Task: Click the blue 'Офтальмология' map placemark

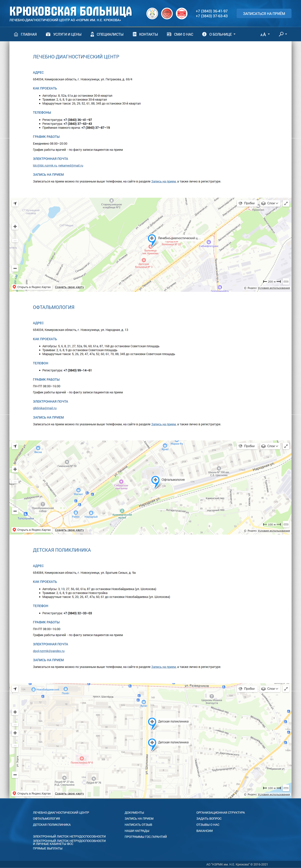Action: point(155,482)
